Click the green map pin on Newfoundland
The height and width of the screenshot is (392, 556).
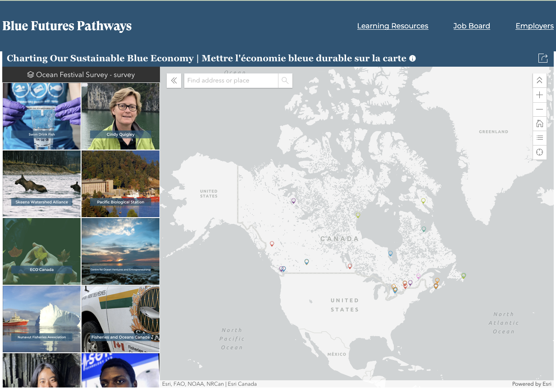[463, 276]
